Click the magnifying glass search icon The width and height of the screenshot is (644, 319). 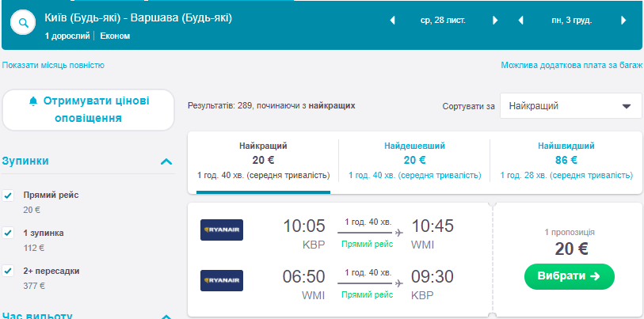pos(24,25)
